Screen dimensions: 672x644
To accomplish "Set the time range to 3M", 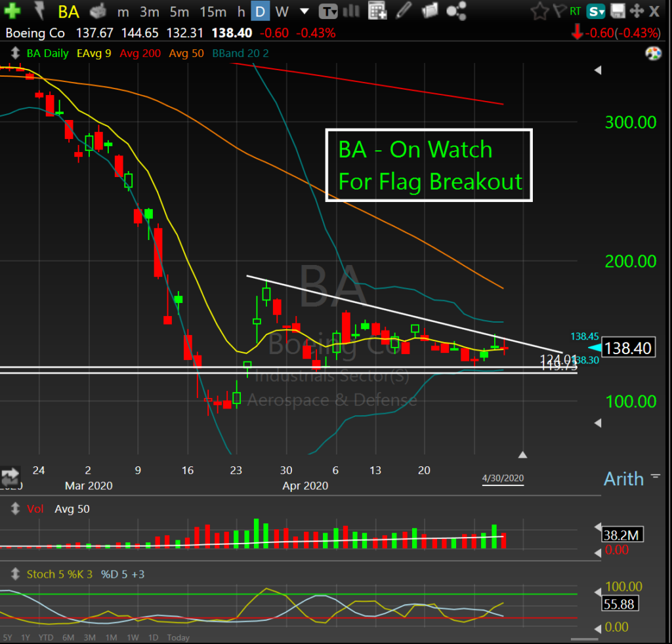I will coord(89,637).
